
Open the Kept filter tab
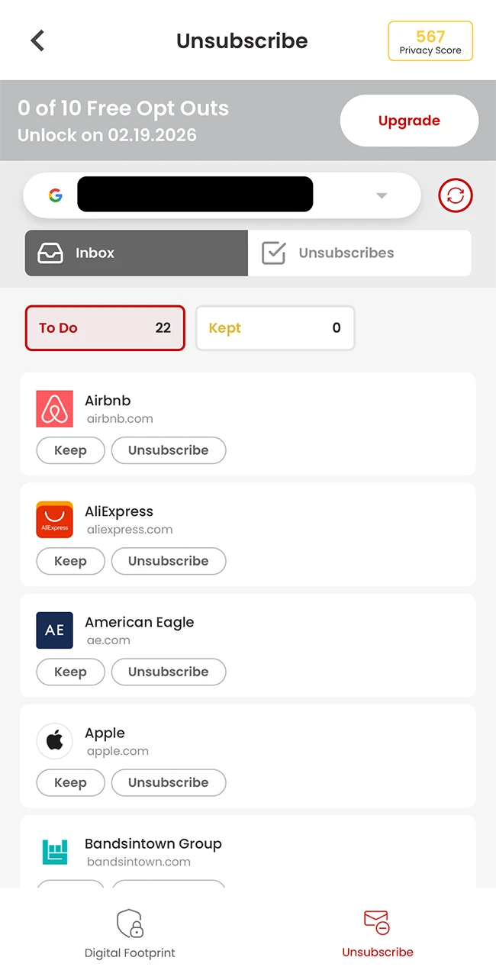pos(275,328)
